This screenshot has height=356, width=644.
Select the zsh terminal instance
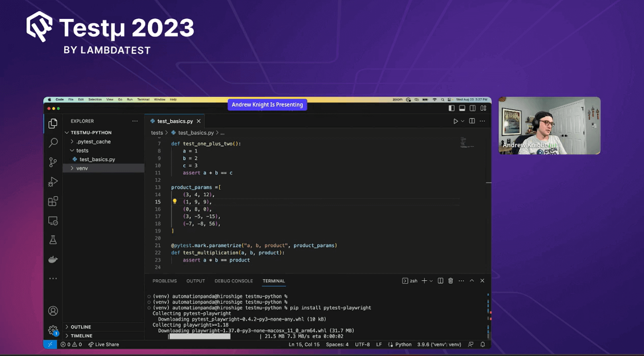point(410,281)
